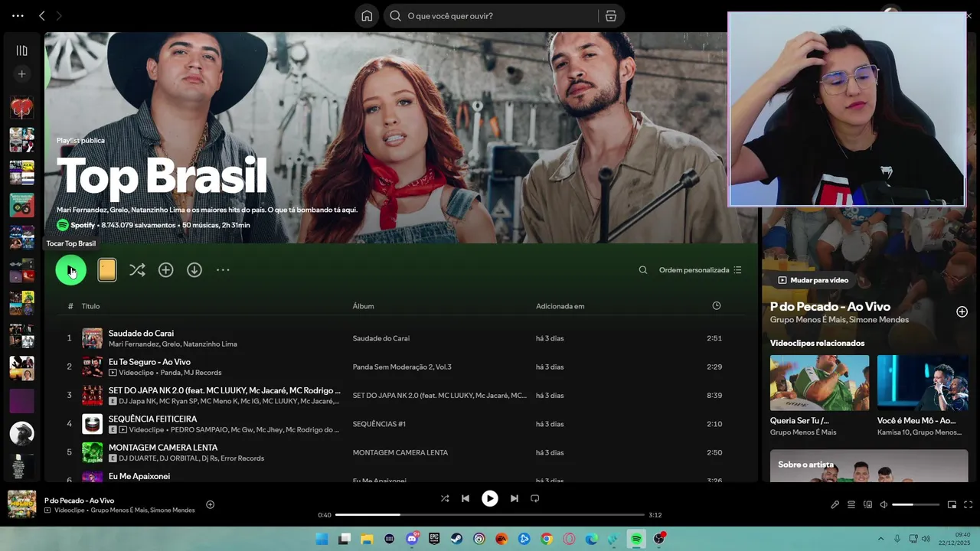Search within the playlist
The height and width of the screenshot is (551, 980).
643,270
